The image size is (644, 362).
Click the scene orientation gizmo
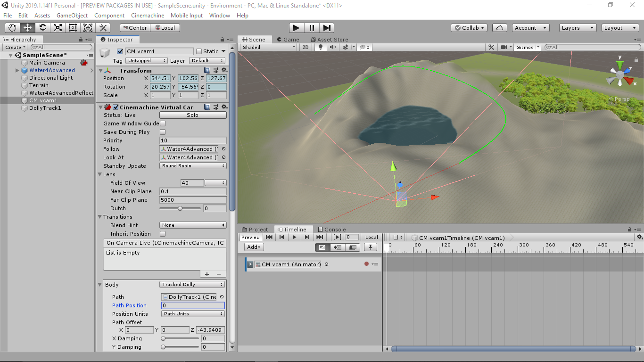point(619,74)
